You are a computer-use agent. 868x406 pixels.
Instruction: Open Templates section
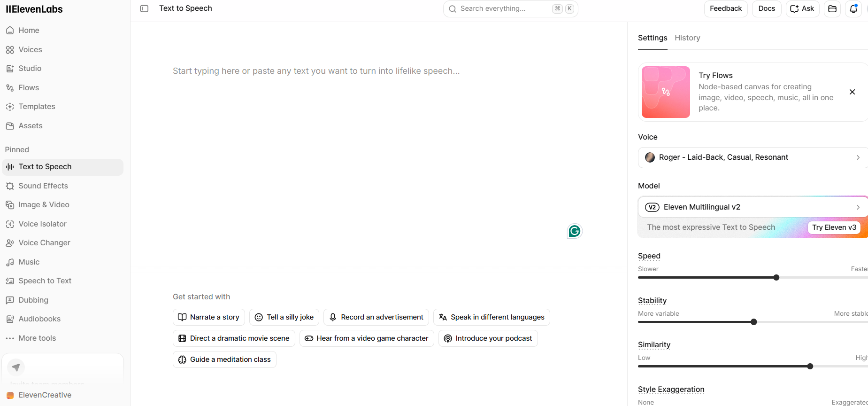coord(62,107)
